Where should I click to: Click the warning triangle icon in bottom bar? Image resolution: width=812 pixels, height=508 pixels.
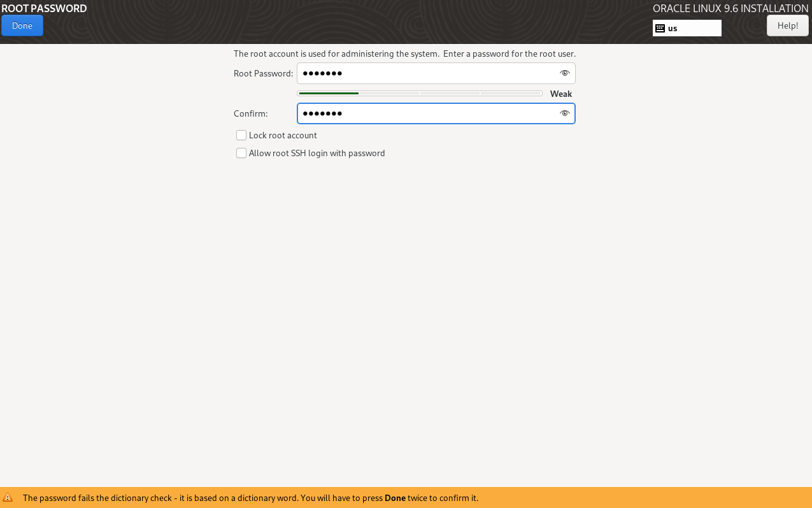coord(8,498)
